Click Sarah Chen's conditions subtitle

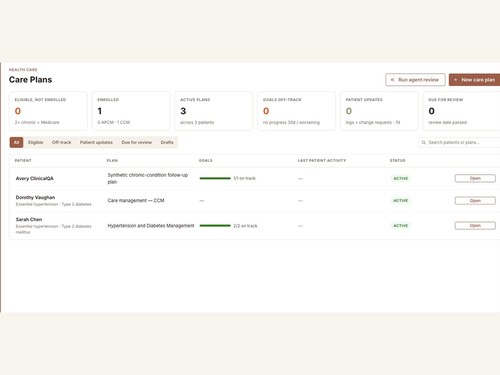point(54,229)
